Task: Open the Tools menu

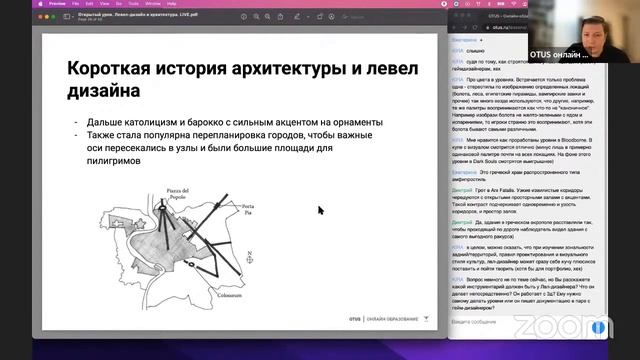Action: (133, 4)
